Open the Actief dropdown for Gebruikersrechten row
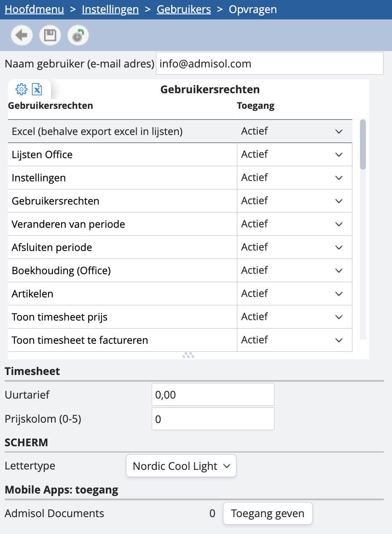The image size is (392, 534). click(x=338, y=201)
